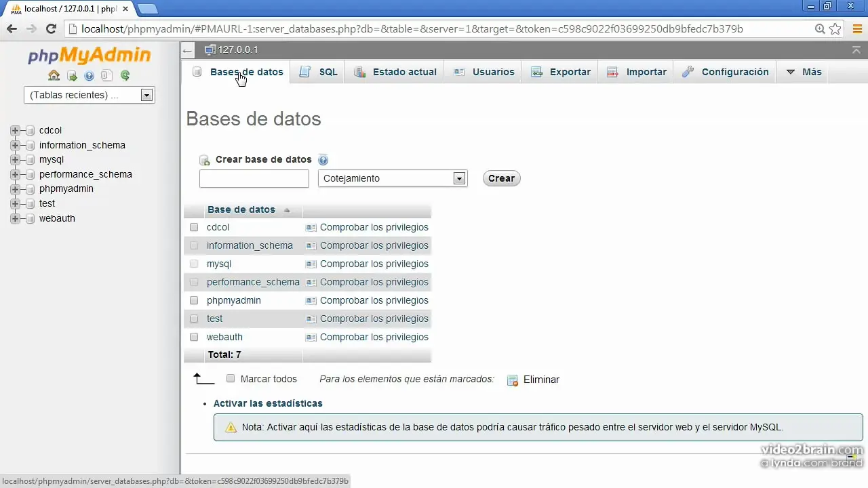
Task: Click the Eliminar link
Action: (541, 380)
